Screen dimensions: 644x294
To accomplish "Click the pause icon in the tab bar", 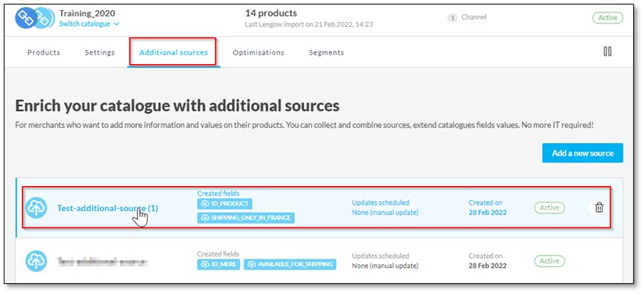I will click(x=607, y=52).
